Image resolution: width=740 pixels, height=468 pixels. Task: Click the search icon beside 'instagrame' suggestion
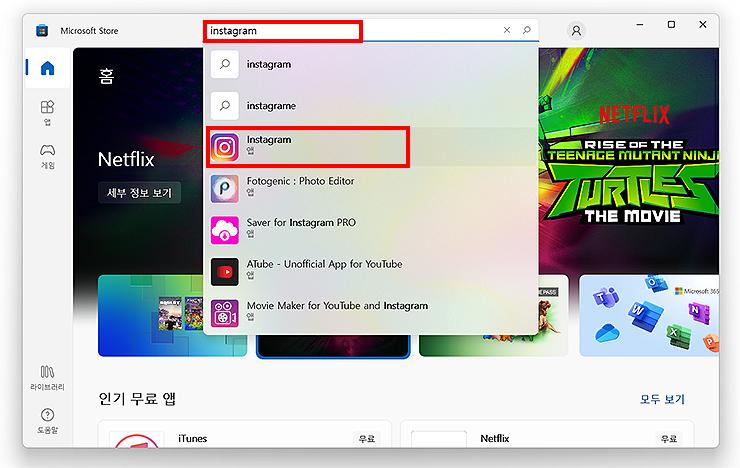(225, 106)
